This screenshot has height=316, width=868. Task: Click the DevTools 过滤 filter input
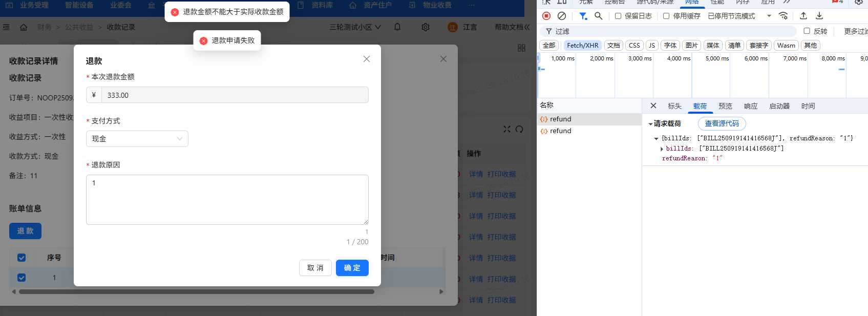coord(668,31)
